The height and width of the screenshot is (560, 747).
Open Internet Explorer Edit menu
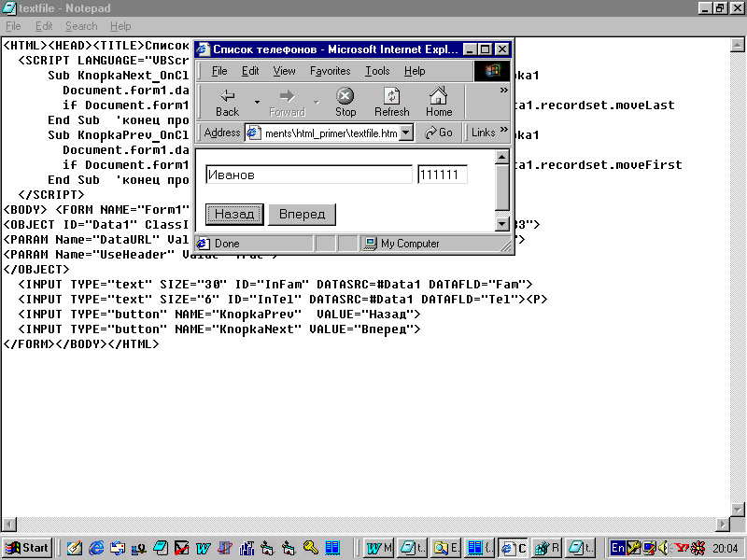pyautogui.click(x=250, y=71)
